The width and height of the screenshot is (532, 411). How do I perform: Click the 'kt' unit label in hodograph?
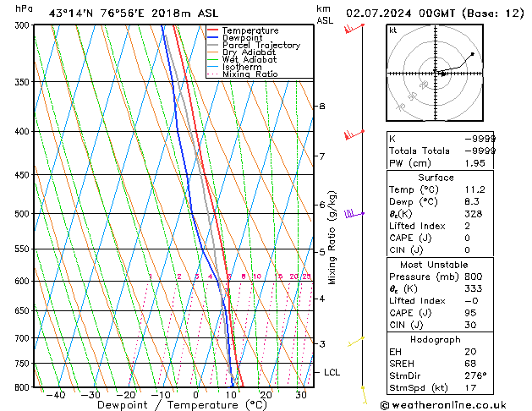(x=392, y=30)
